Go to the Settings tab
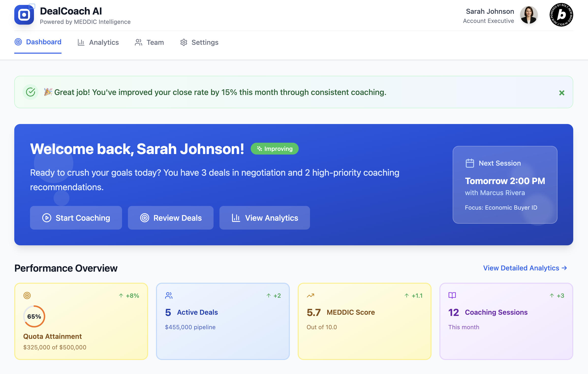Screen dimensions: 588x374 pyautogui.click(x=199, y=42)
